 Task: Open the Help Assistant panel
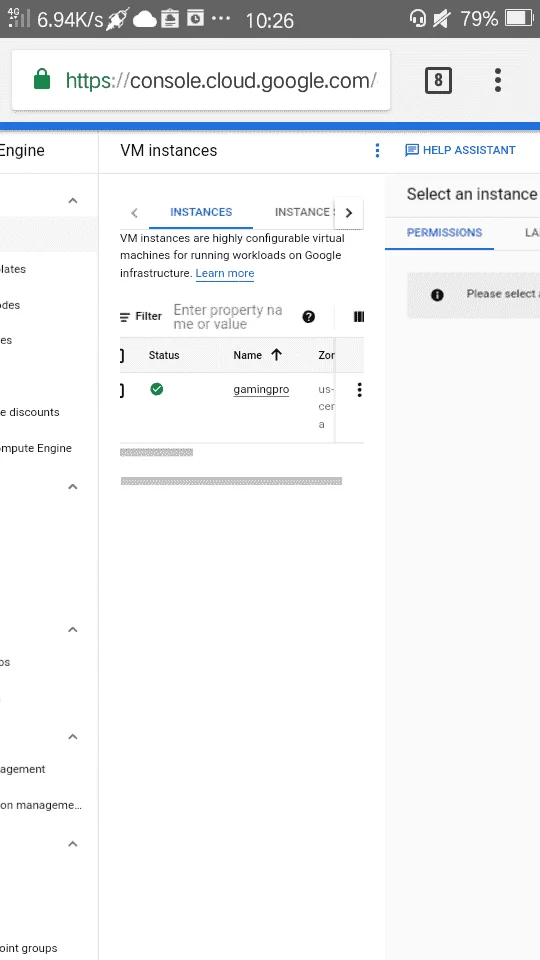pos(460,151)
